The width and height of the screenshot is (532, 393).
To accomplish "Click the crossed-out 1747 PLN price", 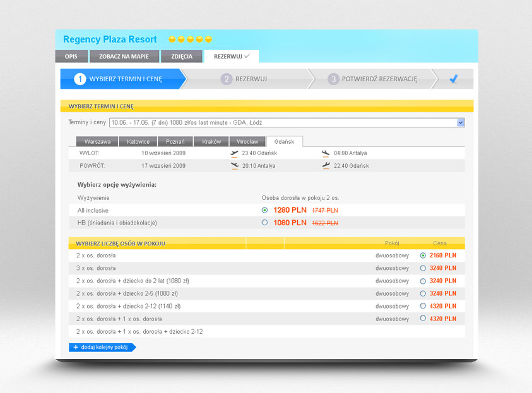I will [325, 211].
